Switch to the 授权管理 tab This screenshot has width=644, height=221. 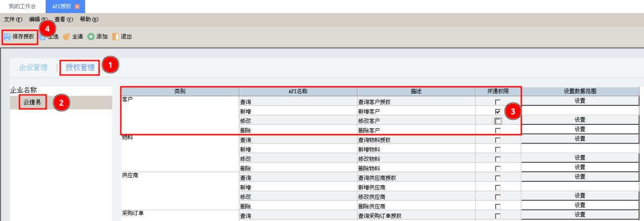pyautogui.click(x=80, y=67)
